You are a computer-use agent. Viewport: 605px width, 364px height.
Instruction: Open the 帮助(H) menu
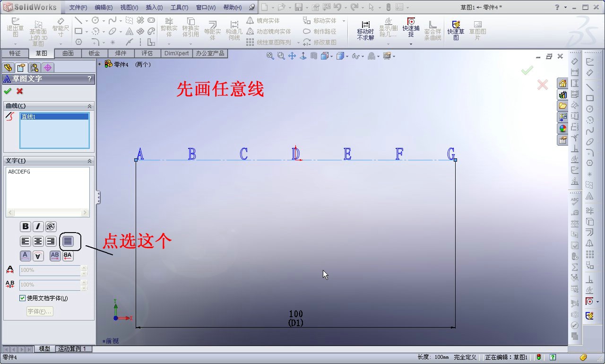pyautogui.click(x=232, y=8)
